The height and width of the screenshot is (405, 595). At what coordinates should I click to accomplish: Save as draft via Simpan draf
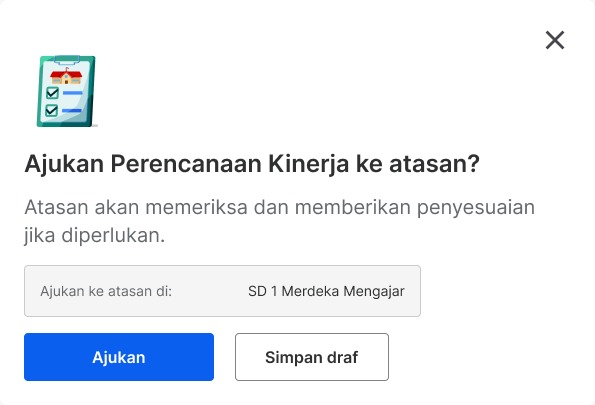coord(312,357)
